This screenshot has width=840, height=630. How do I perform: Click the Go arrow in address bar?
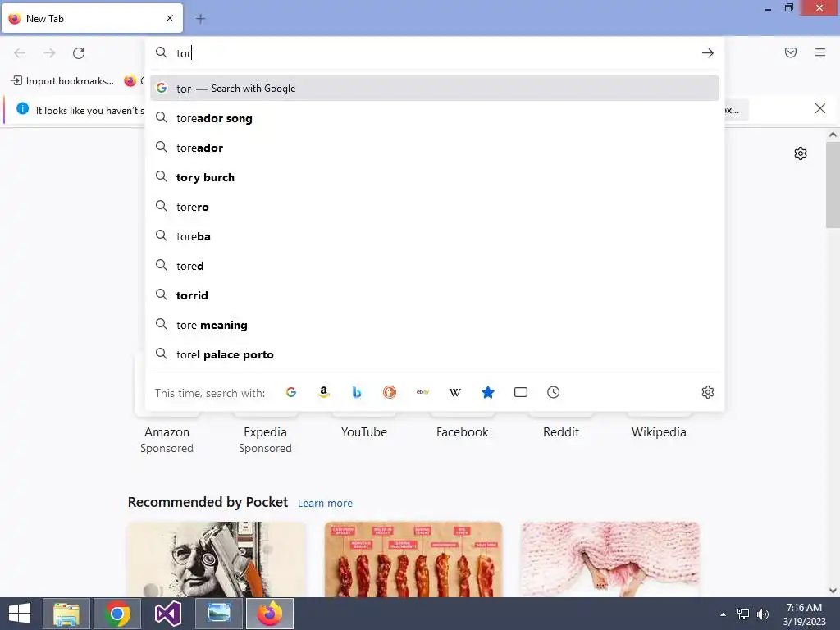708,53
